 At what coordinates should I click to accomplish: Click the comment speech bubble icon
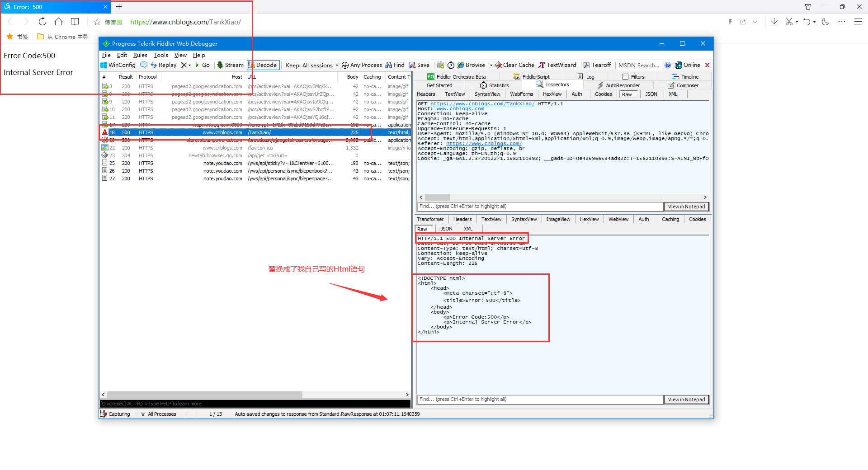[144, 65]
